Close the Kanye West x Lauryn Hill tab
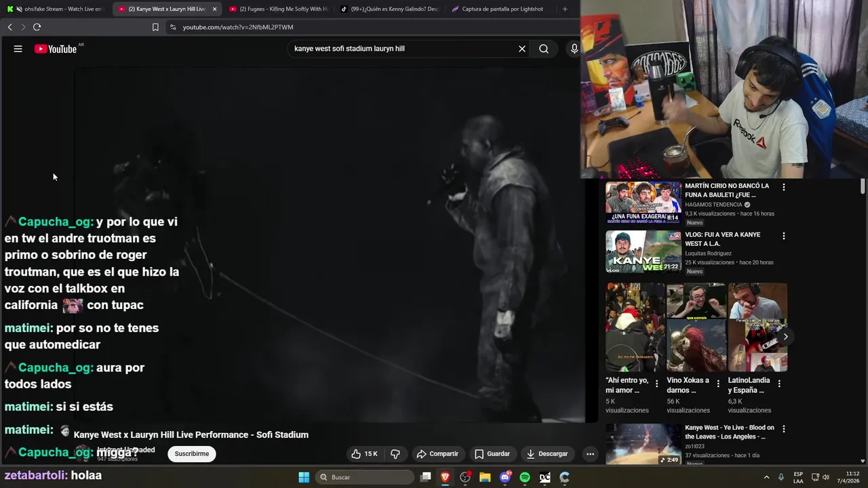 point(214,9)
